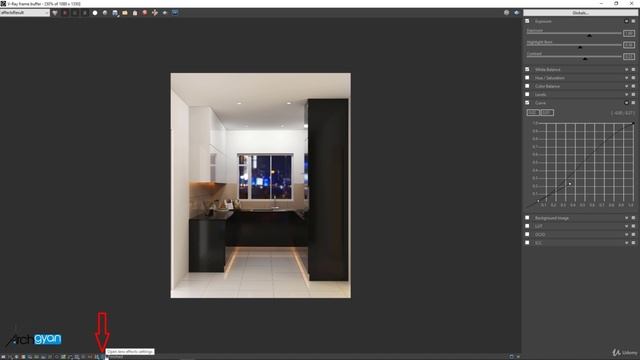Viewport: 640px width, 360px height.
Task: Click the Exposure slider handle
Action: point(589,36)
